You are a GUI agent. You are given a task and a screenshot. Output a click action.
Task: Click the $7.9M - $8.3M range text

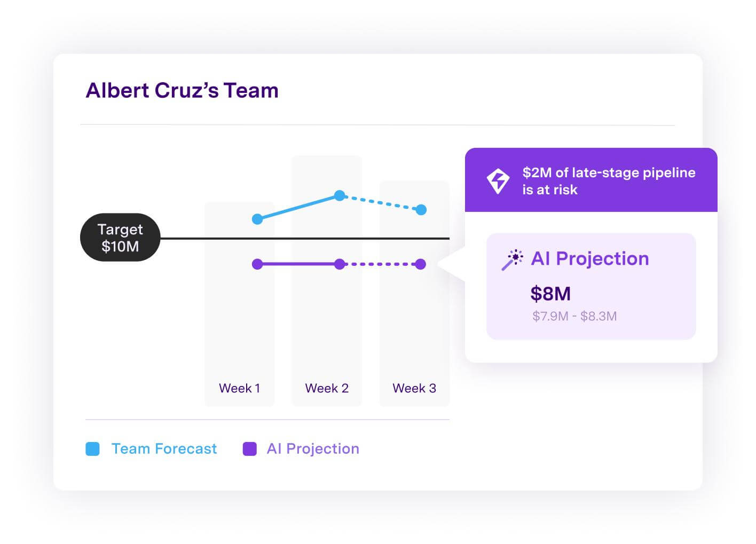[574, 316]
